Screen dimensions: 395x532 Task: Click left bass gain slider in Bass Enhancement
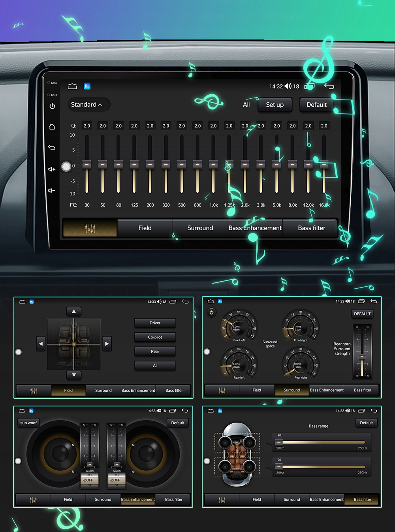(90, 446)
